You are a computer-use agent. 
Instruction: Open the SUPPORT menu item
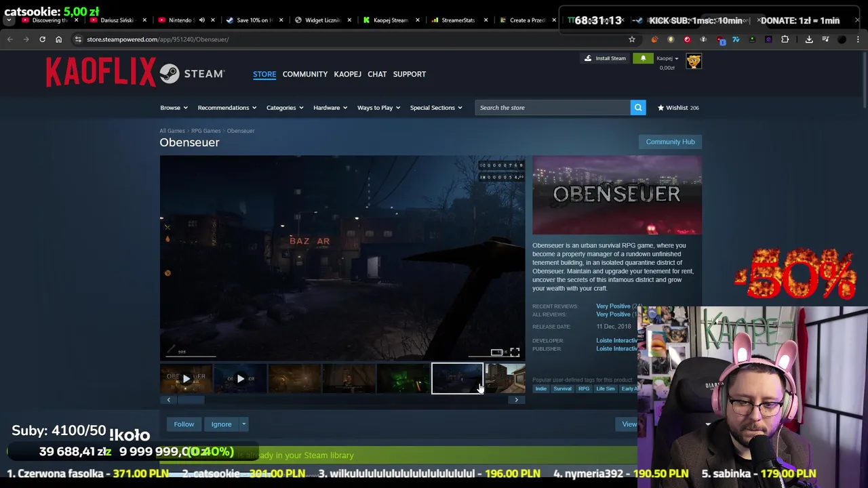[x=410, y=74]
